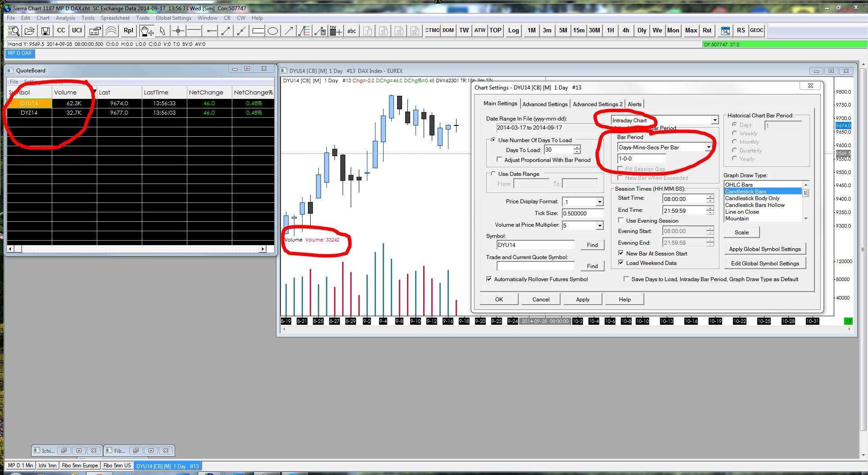Viewport: 868px width, 475px height.
Task: Open the Days-Mins-Secs Per Bar dropdown
Action: [x=708, y=147]
